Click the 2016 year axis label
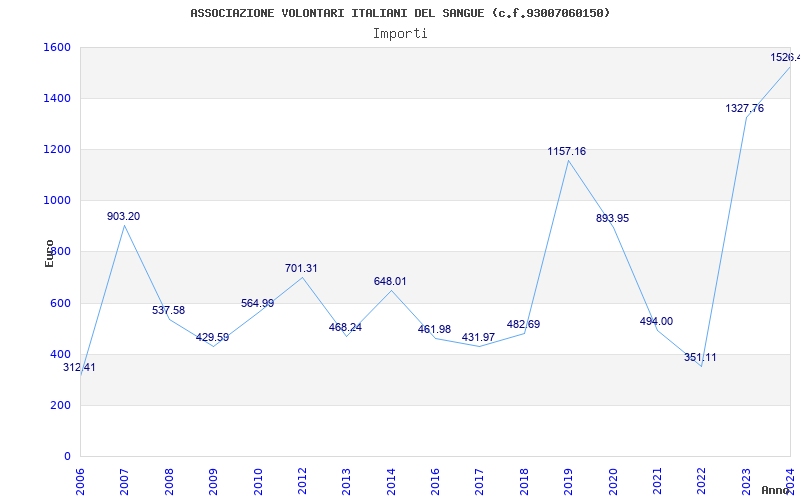 [435, 482]
